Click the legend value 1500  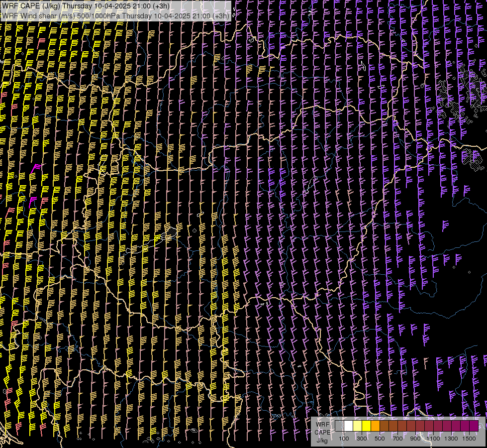click(x=469, y=439)
